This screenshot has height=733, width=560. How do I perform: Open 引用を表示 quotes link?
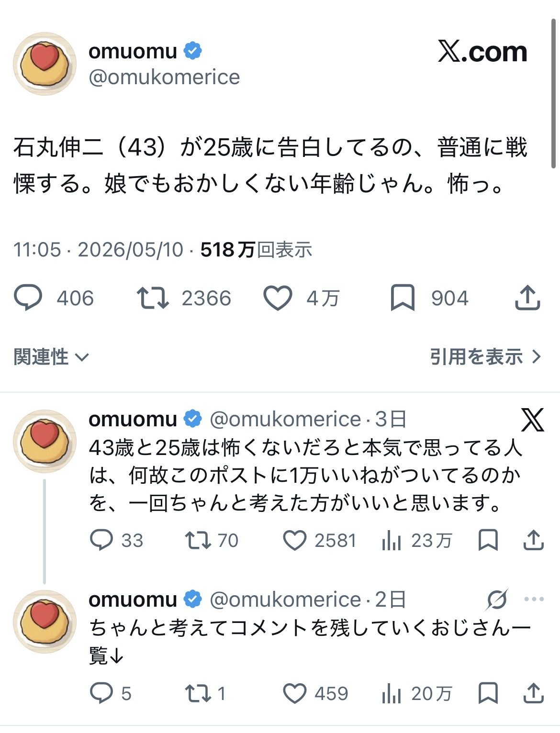tap(485, 357)
